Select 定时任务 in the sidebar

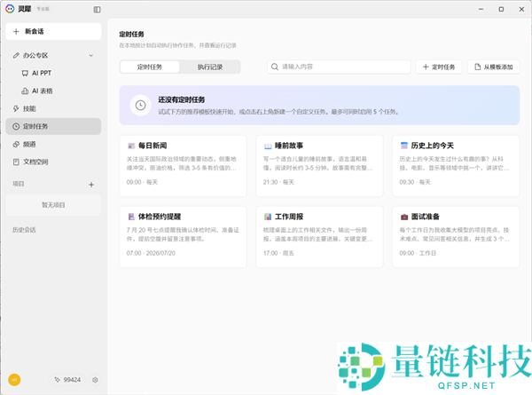[53, 126]
